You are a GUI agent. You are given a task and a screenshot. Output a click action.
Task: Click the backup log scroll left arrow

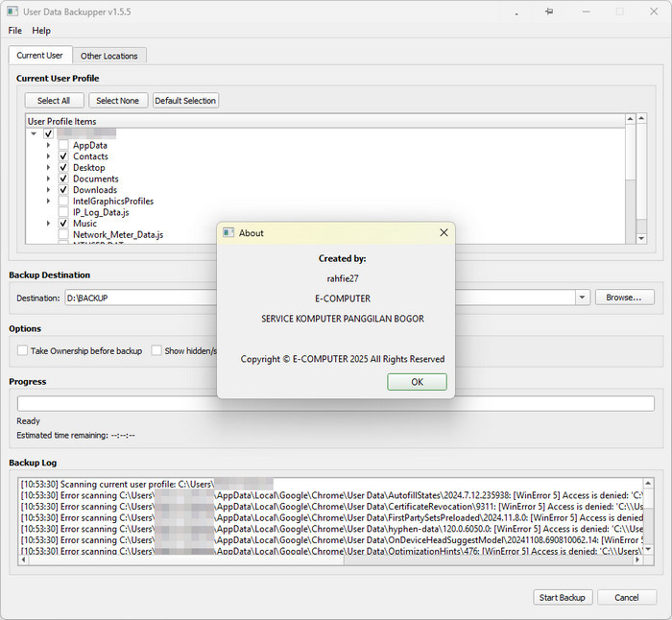pyautogui.click(x=23, y=560)
